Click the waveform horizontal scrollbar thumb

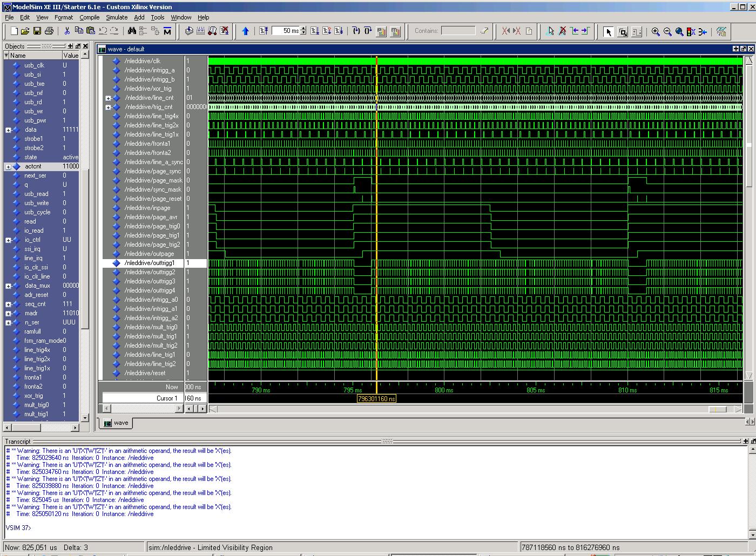pos(717,409)
